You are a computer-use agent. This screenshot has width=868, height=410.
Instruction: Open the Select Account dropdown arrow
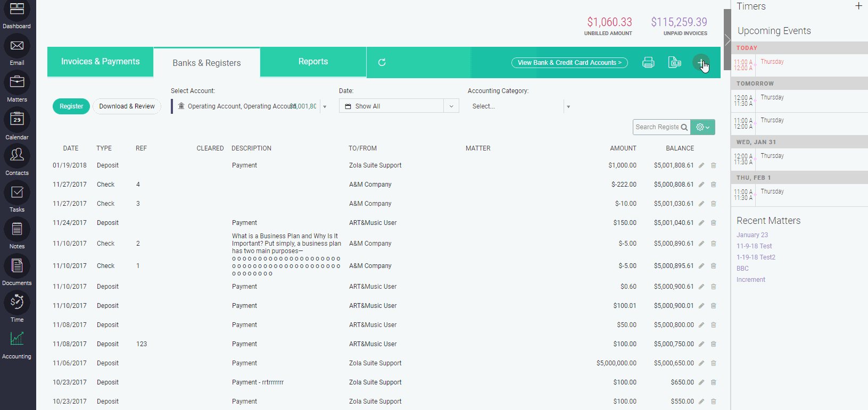[x=325, y=107]
